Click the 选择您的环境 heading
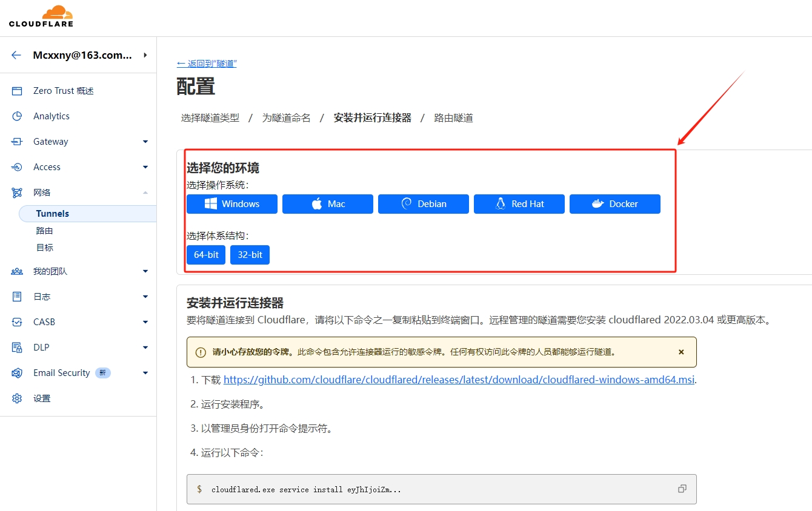812x511 pixels. (x=223, y=168)
